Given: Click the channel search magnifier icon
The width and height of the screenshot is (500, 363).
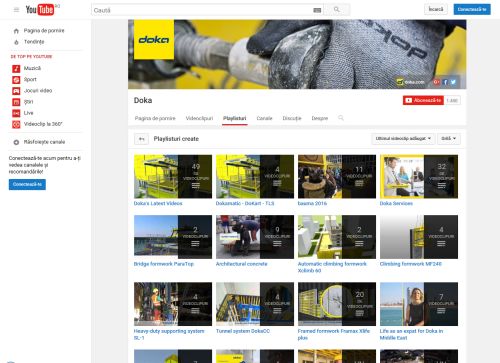Looking at the screenshot, I should click(341, 118).
